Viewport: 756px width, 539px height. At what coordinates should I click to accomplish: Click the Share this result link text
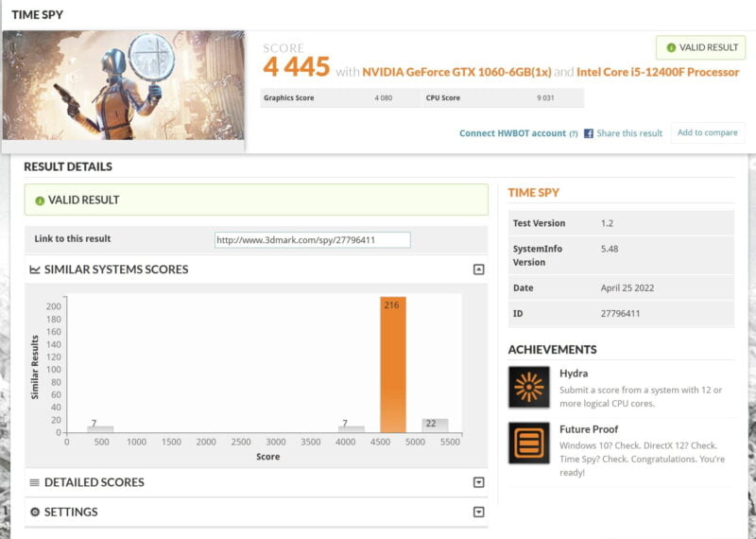(629, 133)
